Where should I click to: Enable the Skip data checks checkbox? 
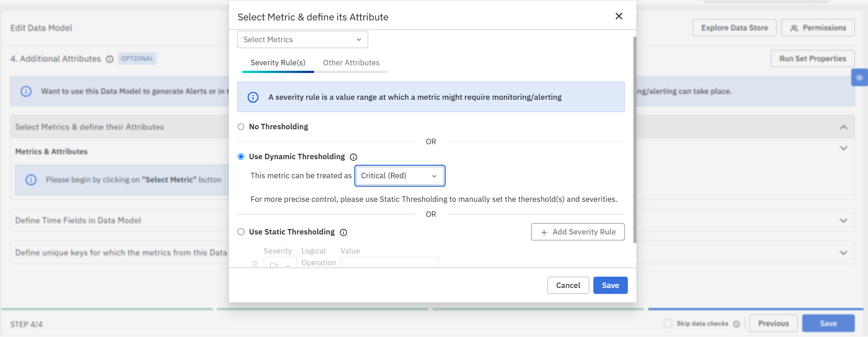coord(668,323)
